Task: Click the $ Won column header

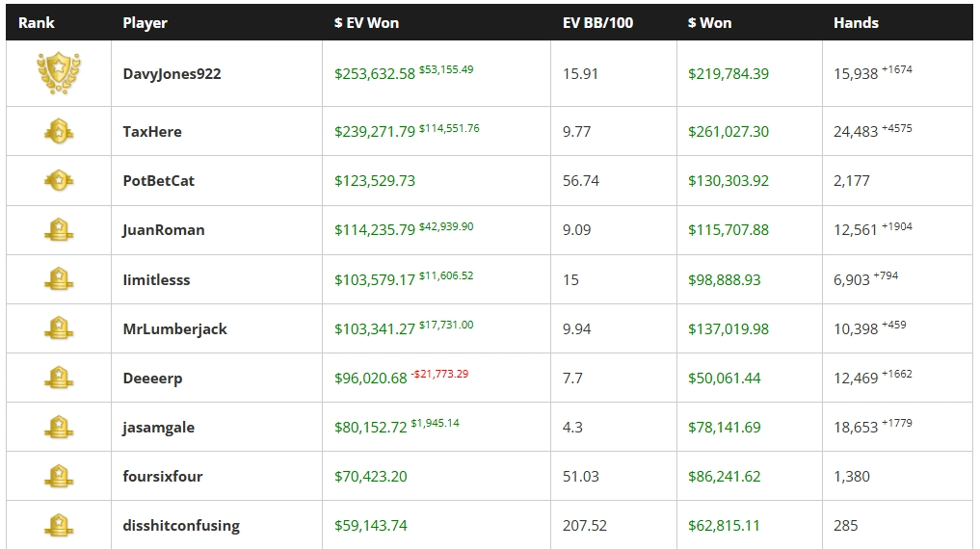Action: click(709, 23)
